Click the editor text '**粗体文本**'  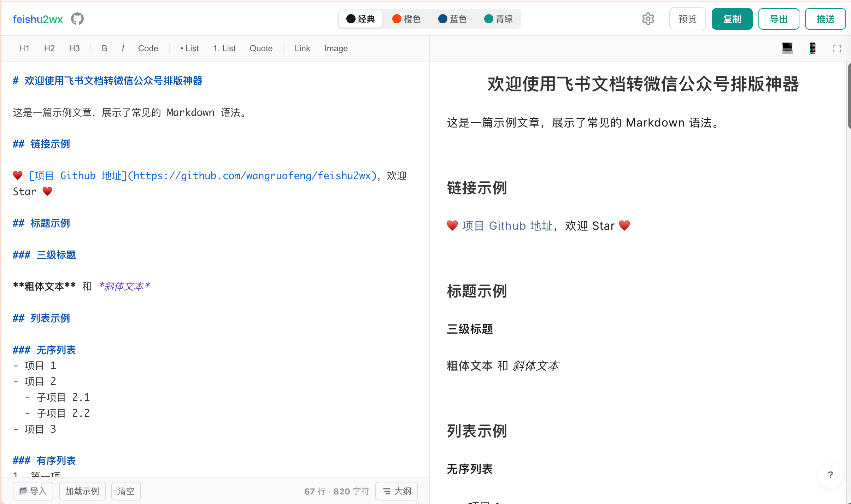click(x=44, y=286)
